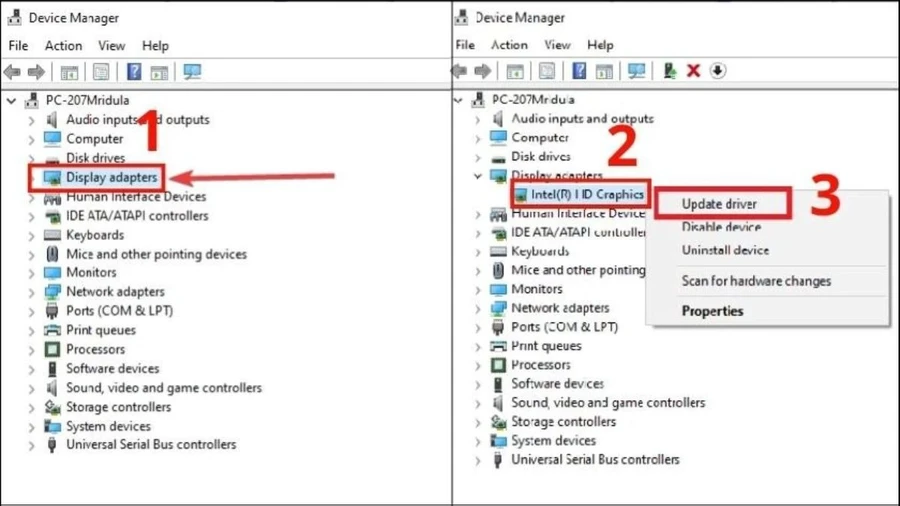The image size is (900, 506).
Task: Click scan hardware monitor icon in left toolbar
Action: tap(192, 72)
